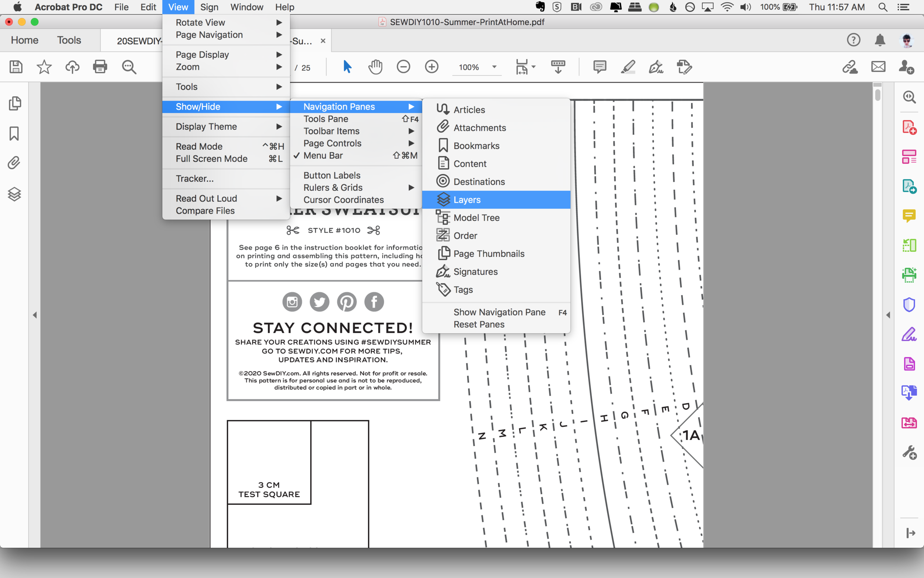Viewport: 924px width, 578px height.
Task: Open the 100% zoom level dropdown
Action: tap(494, 67)
